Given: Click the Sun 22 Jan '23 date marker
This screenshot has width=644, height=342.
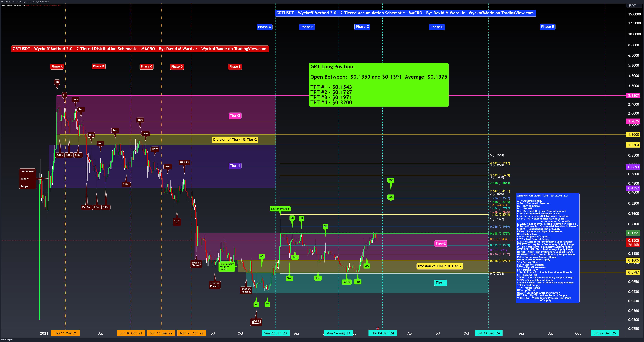Looking at the screenshot, I should pos(276,333).
